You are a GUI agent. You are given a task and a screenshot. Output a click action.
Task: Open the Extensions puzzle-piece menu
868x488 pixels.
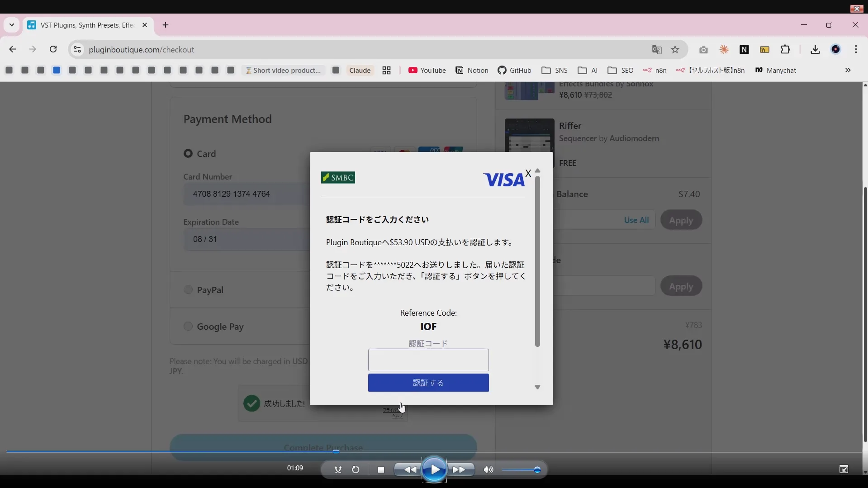click(786, 50)
